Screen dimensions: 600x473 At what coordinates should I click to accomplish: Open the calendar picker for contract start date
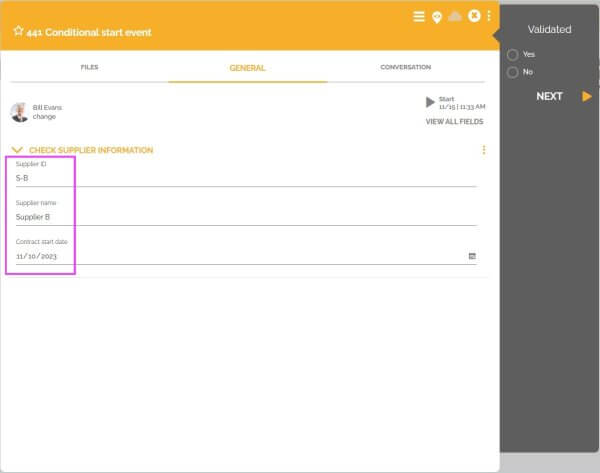click(x=472, y=256)
